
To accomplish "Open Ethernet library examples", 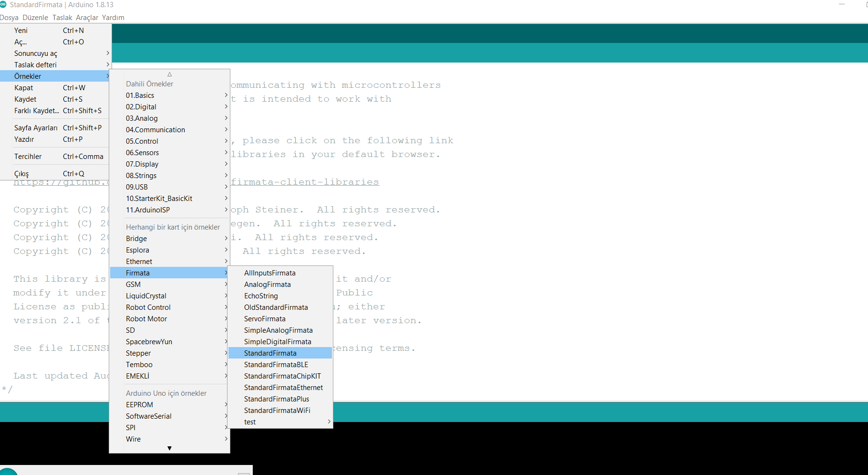I will [170, 262].
